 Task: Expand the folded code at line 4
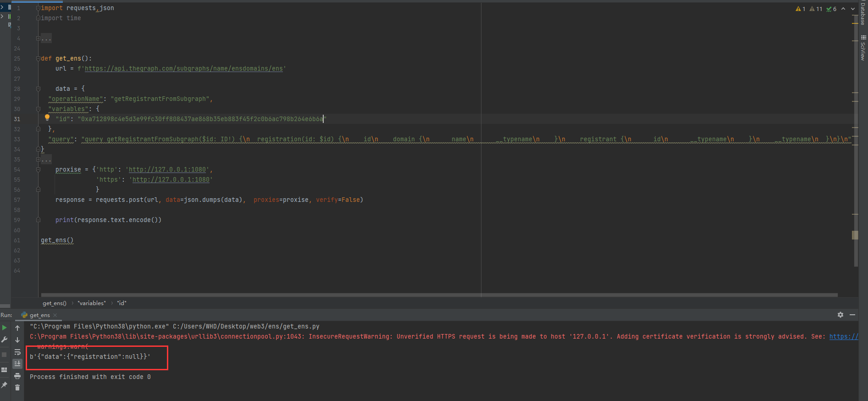click(39, 39)
